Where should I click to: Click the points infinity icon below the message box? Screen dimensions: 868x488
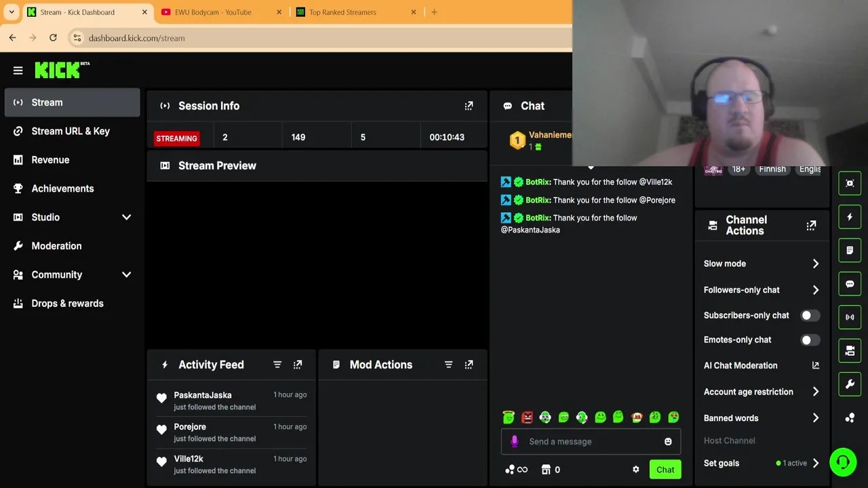[517, 469]
